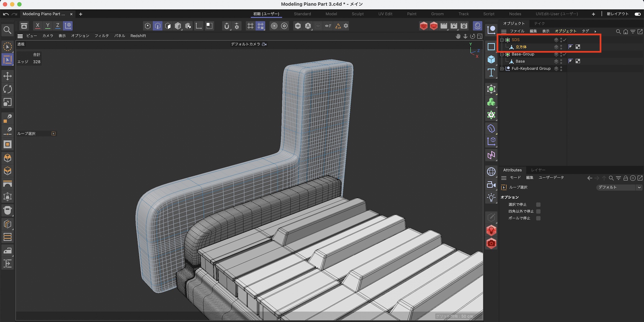Click the Camera object icon
The width and height of the screenshot is (644, 322).
coord(491,185)
